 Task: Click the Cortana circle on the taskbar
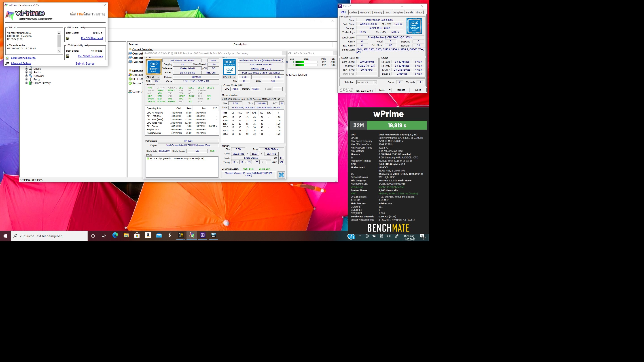93,236
